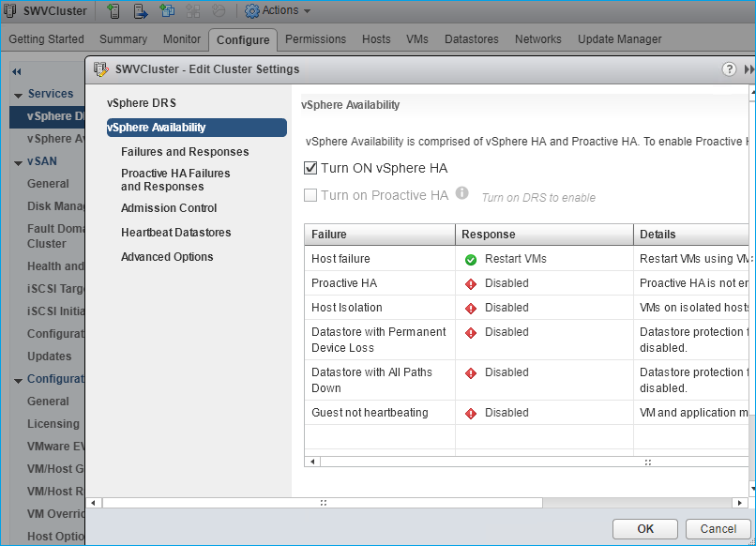The image size is (756, 546).
Task: Open Advanced Options settings
Action: point(167,257)
